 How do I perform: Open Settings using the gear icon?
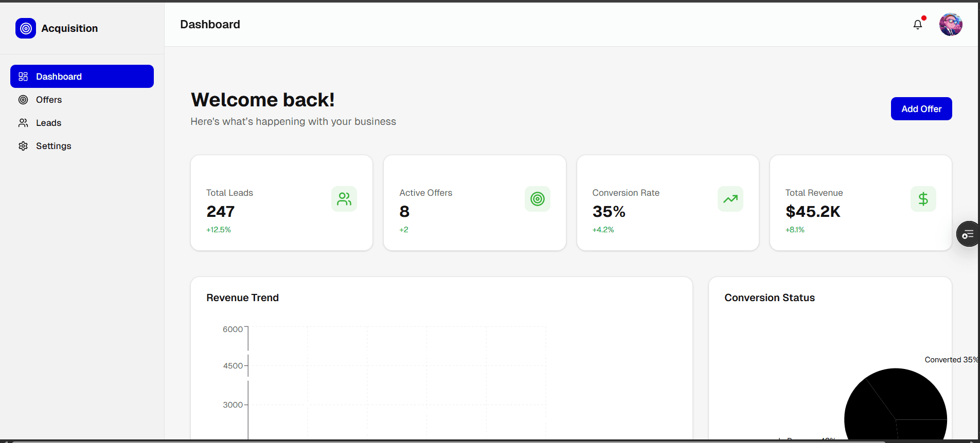coord(23,145)
